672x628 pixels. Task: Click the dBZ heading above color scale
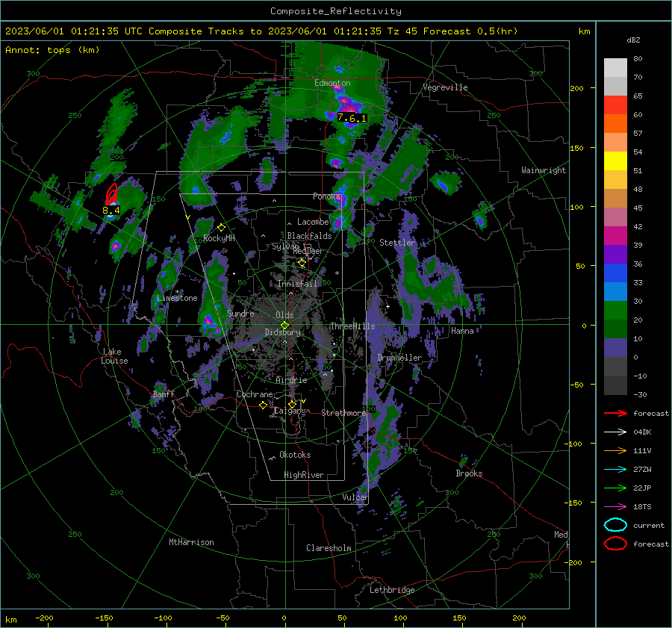click(633, 40)
